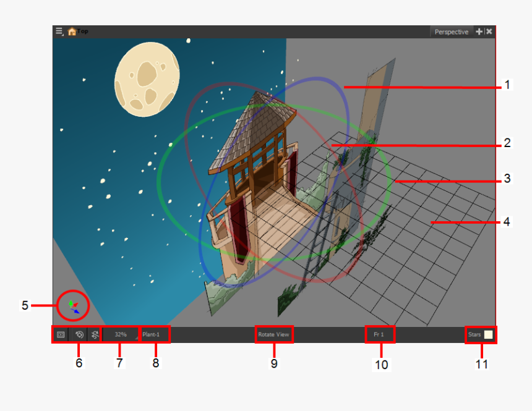Open the 32% zoom dropdown
Viewport: 532px width, 411px height.
click(121, 334)
